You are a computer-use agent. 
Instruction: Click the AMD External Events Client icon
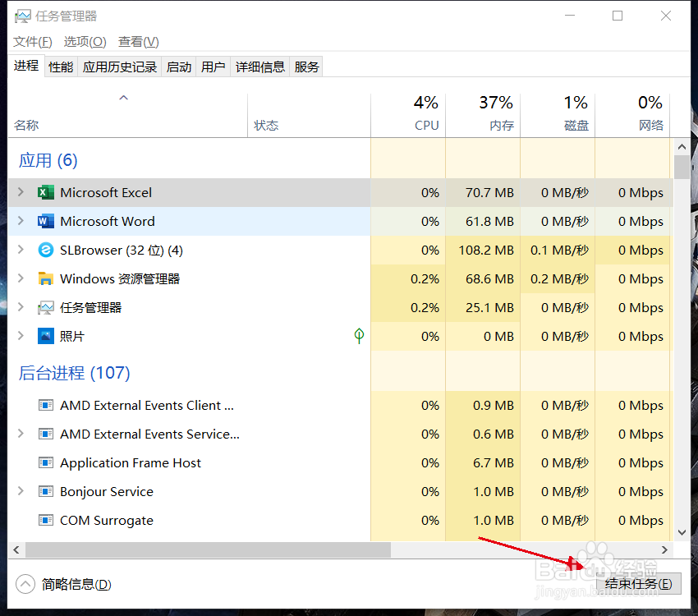[x=46, y=406]
